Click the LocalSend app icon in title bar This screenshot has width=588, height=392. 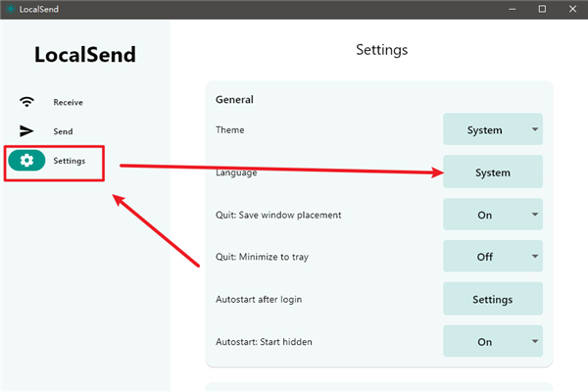point(10,8)
